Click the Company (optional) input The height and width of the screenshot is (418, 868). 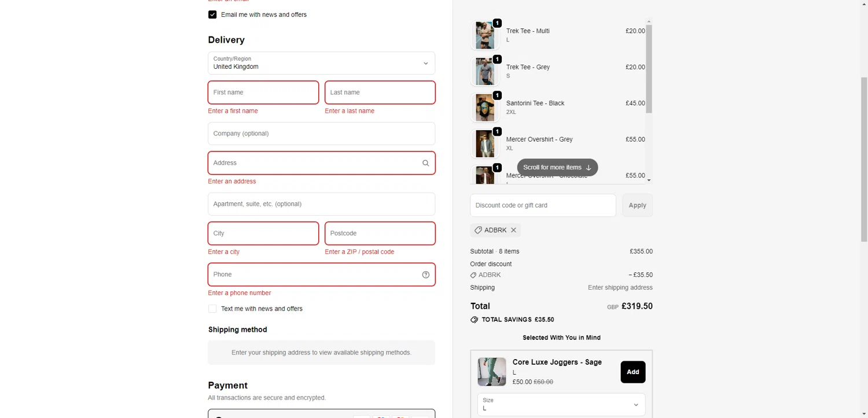pos(321,134)
